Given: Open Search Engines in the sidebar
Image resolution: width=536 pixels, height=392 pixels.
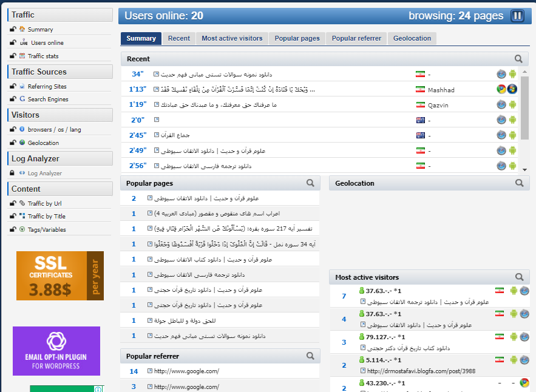Looking at the screenshot, I should tap(48, 99).
